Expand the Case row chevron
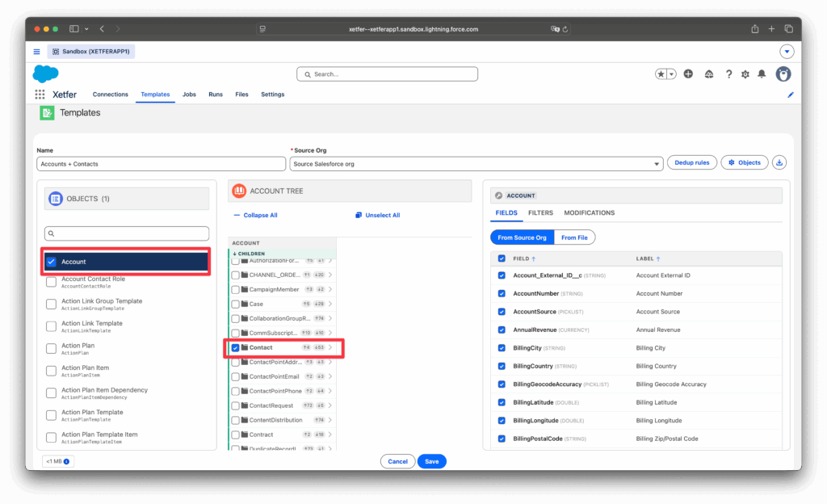The height and width of the screenshot is (504, 827). click(x=330, y=304)
